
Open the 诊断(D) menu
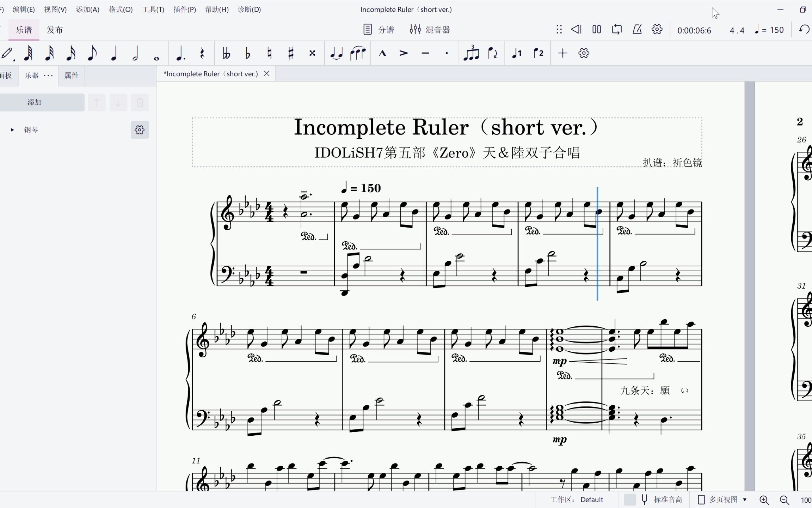point(249,10)
